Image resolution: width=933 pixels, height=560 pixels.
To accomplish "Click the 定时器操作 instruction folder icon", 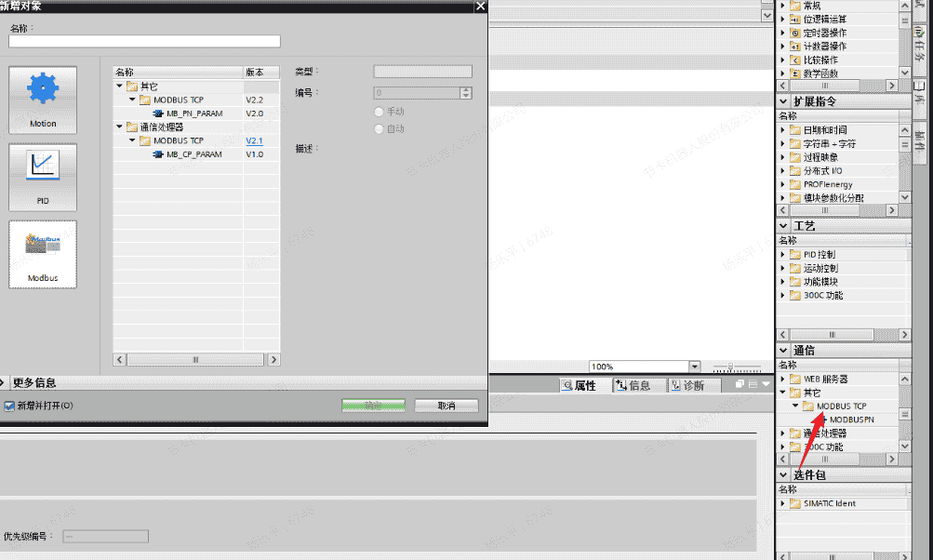I will (795, 33).
